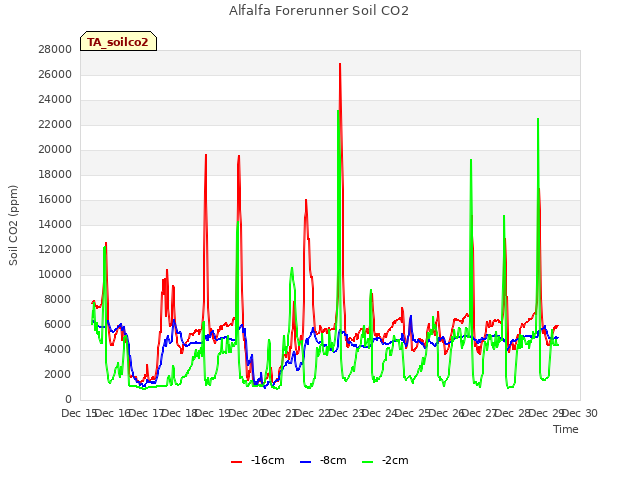This screenshot has width=640, height=480.
Task: Click the 10000 y-axis tick label
Action: (x=55, y=274)
